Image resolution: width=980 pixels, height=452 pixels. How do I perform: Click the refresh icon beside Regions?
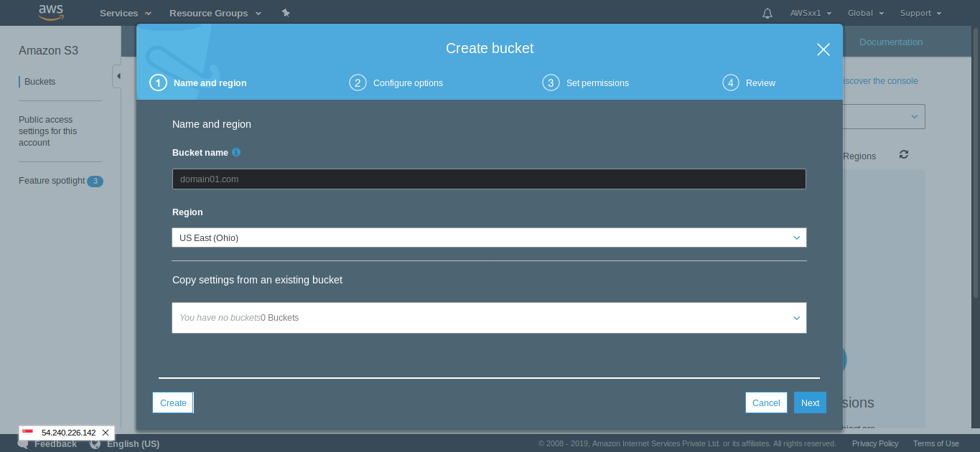[904, 155]
